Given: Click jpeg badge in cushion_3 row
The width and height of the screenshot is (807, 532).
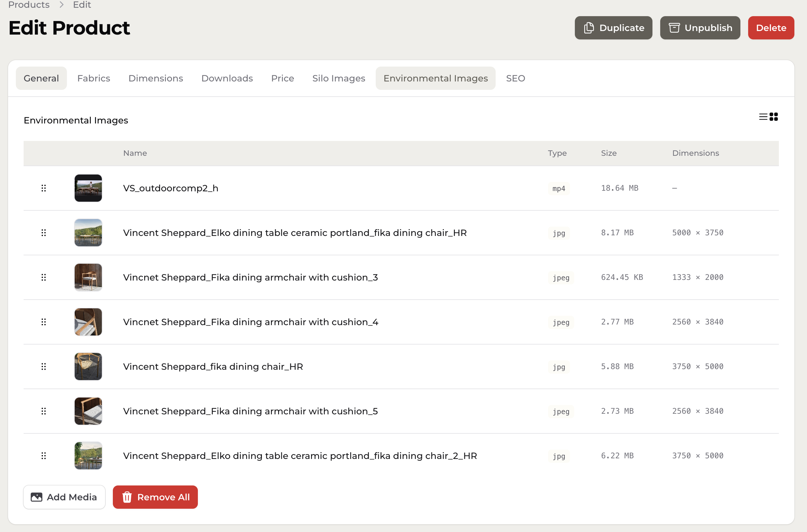Looking at the screenshot, I should point(561,278).
